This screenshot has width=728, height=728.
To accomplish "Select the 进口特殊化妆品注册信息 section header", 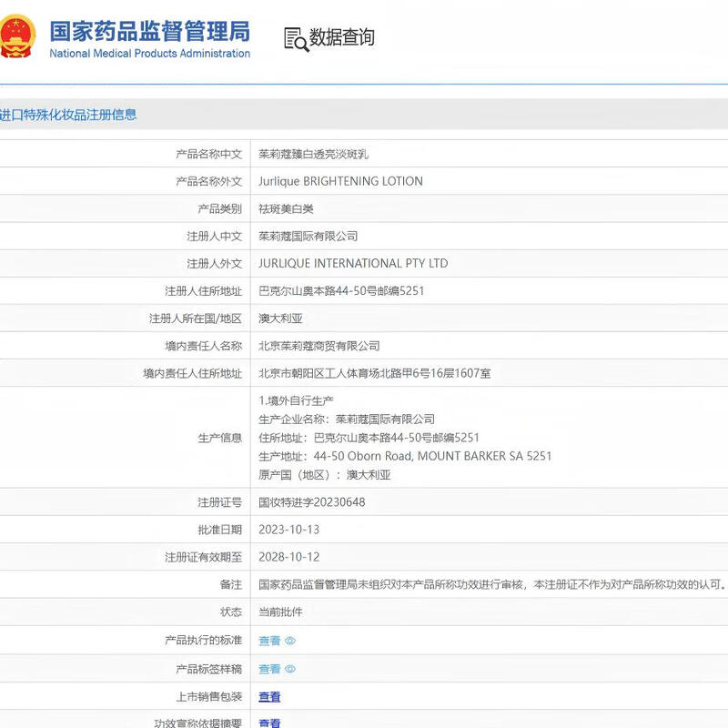I will coord(69,115).
